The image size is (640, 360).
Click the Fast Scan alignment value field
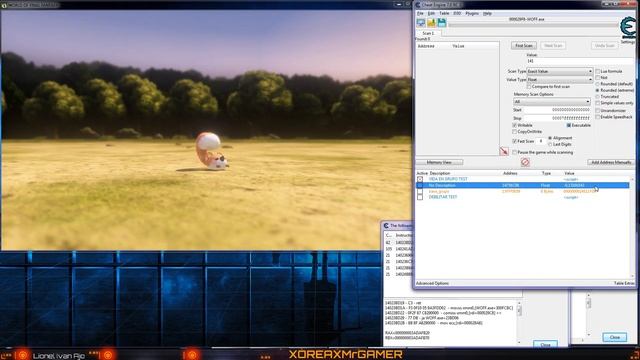(541, 141)
